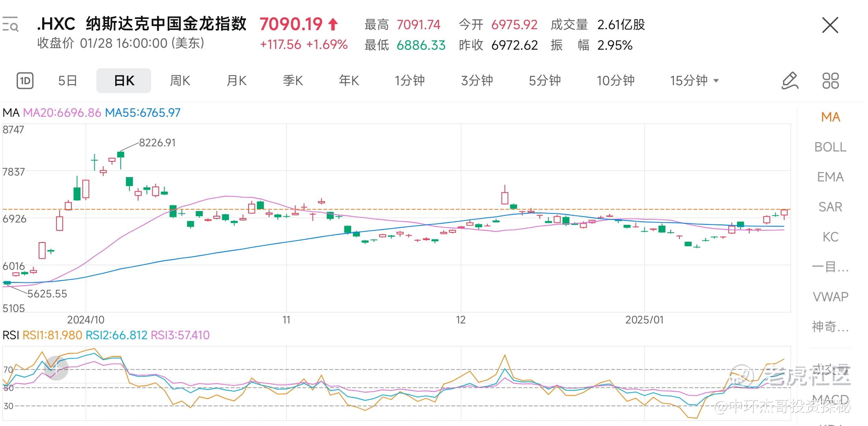Select the VWAP indicator
This screenshot has height=426, width=868.
(x=831, y=297)
